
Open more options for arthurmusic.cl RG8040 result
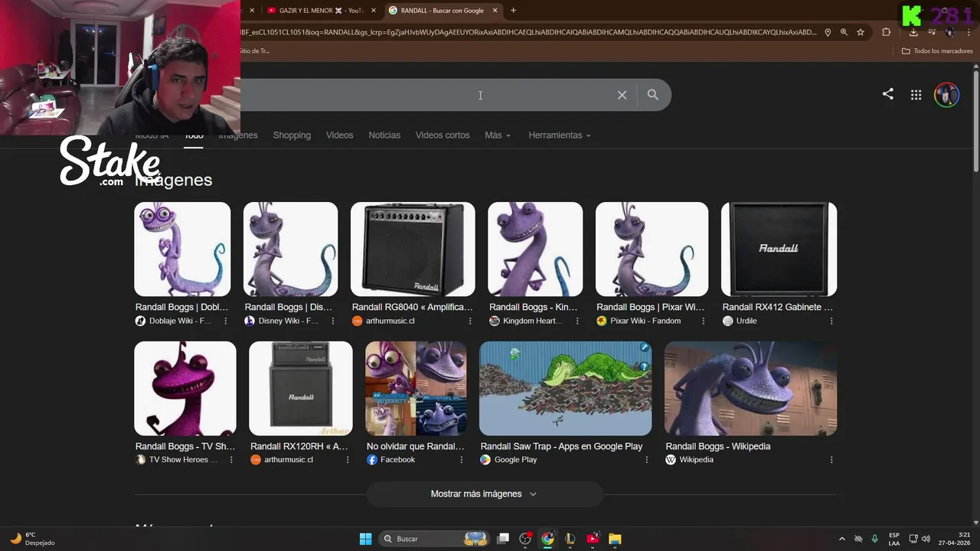tap(470, 321)
